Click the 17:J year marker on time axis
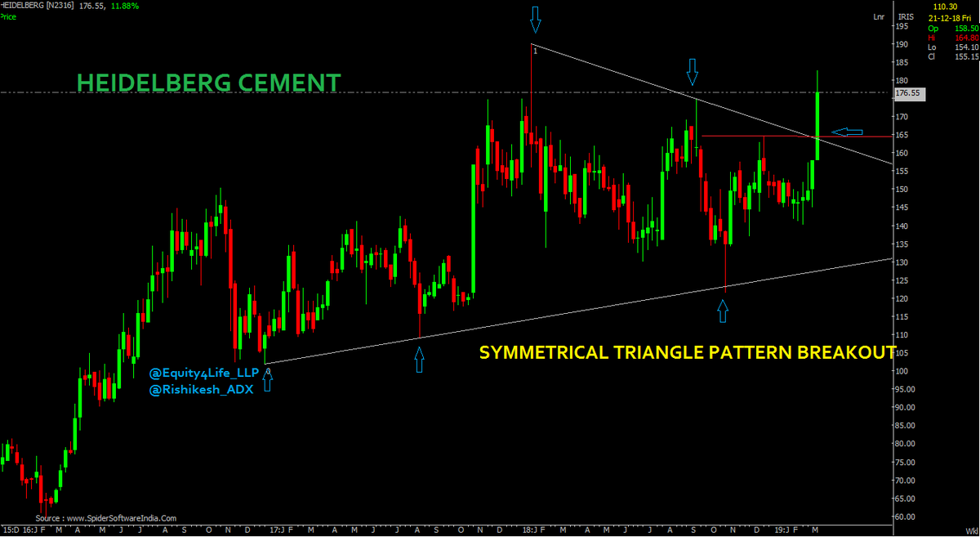 tap(278, 530)
